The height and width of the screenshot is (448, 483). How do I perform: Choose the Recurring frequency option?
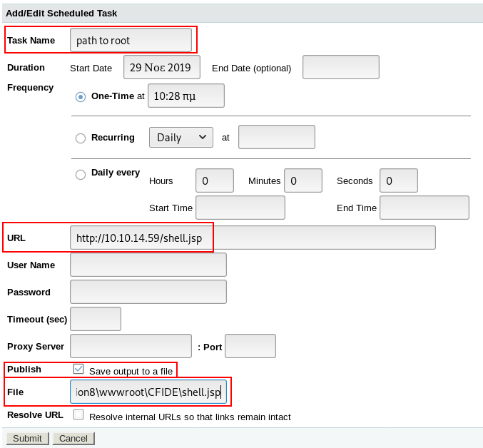pos(81,138)
